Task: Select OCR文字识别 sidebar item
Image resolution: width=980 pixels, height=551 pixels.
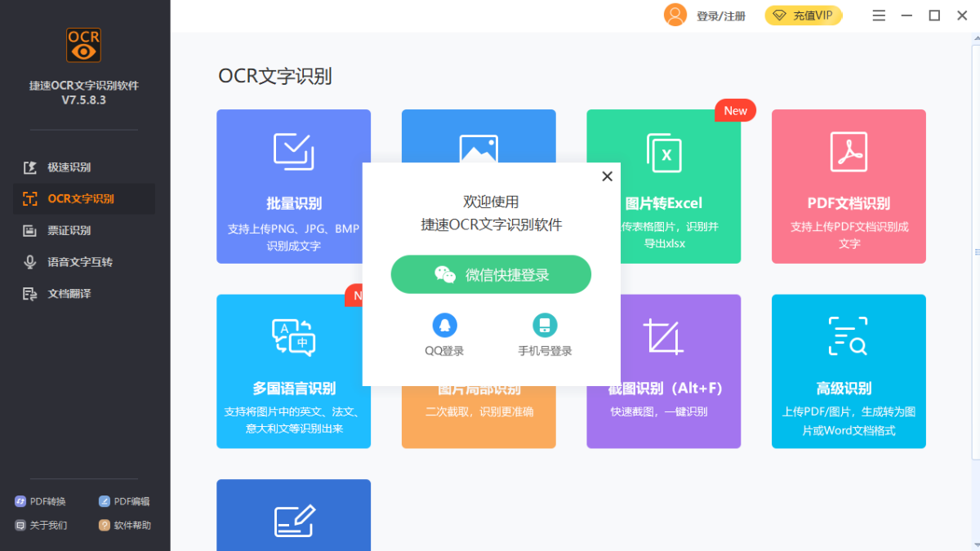Action: pos(84,198)
